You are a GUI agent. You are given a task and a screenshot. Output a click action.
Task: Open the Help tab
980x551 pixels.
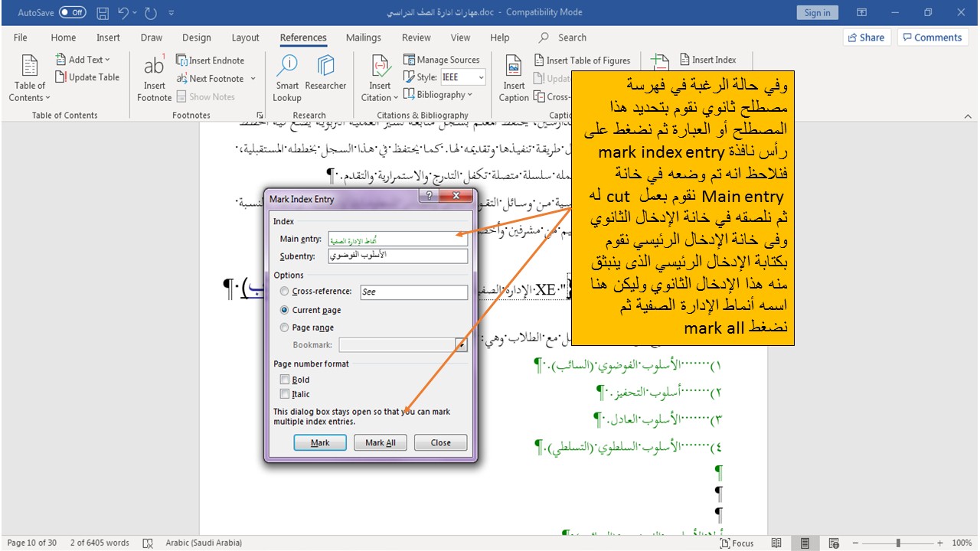click(x=500, y=37)
